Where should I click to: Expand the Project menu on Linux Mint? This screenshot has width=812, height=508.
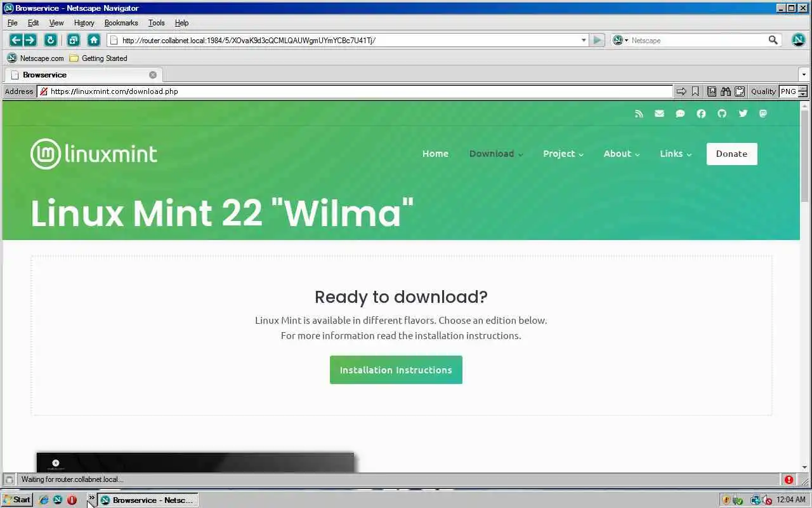(563, 154)
